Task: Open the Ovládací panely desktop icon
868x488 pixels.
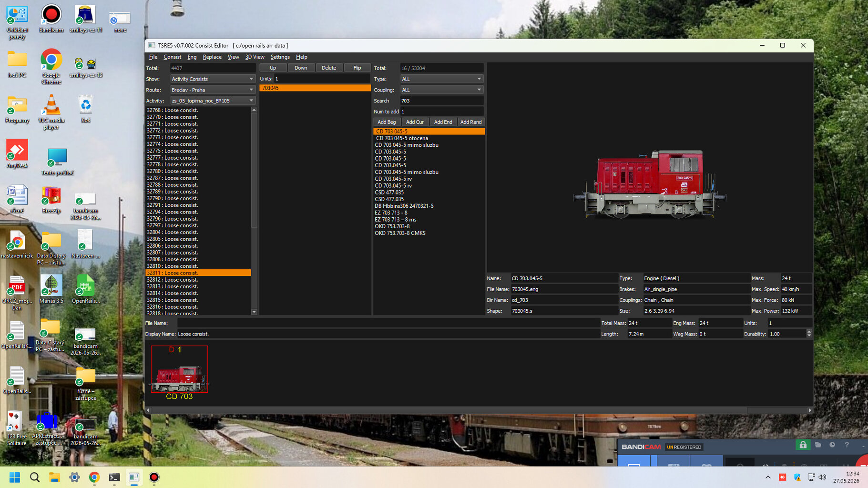Action: click(17, 22)
